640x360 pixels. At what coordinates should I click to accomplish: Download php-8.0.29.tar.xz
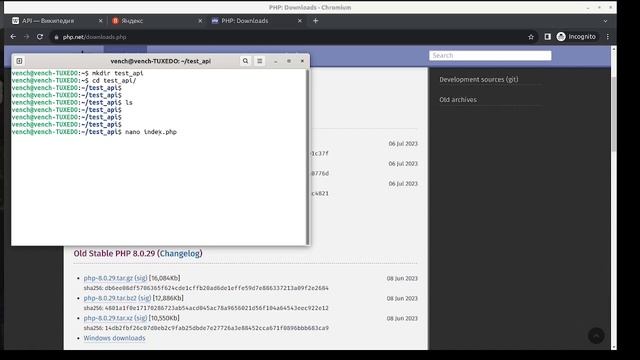click(x=108, y=318)
